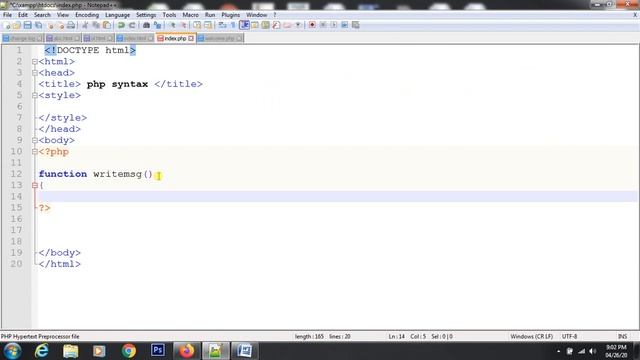Image resolution: width=640 pixels, height=360 pixels.
Task: Zoom out using the toolbar icon
Action: [x=183, y=25]
